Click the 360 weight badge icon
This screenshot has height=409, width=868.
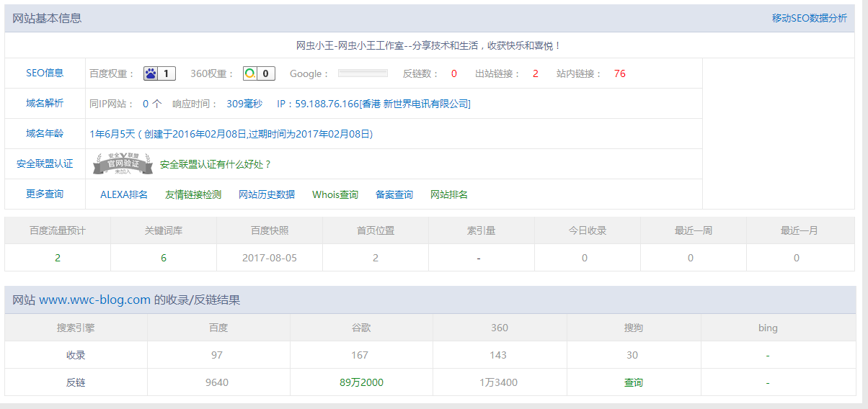pyautogui.click(x=250, y=73)
